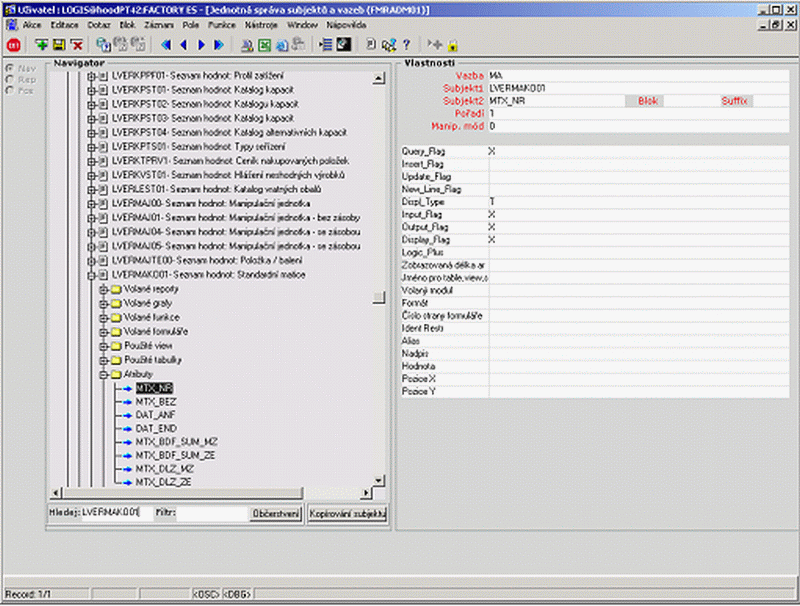
Task: Select the Nav radio button
Action: coord(9,68)
